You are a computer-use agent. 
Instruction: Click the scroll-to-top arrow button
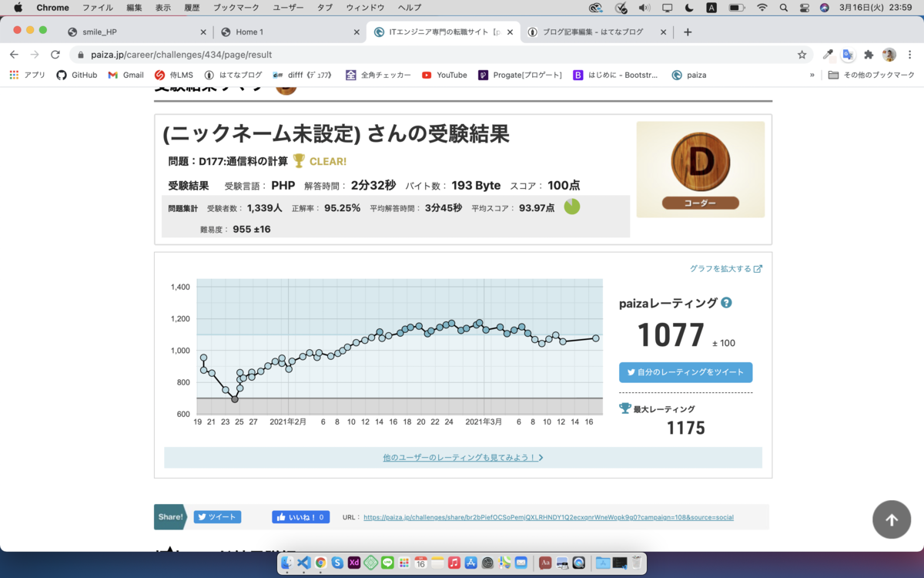[892, 519]
